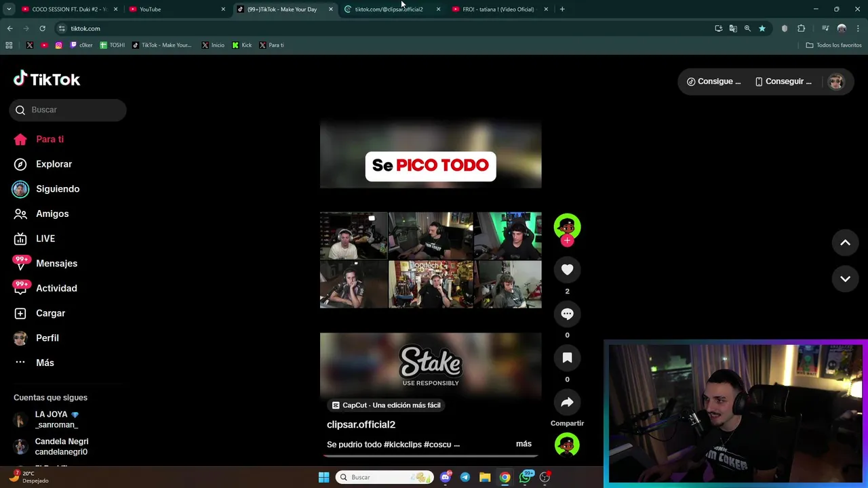Like the video with the heart icon
The height and width of the screenshot is (488, 868).
click(567, 270)
